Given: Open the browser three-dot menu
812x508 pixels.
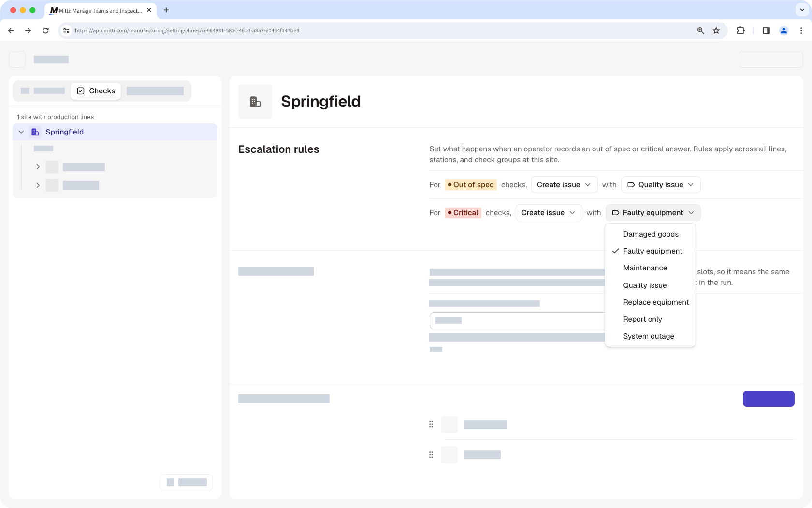Looking at the screenshot, I should click(801, 30).
